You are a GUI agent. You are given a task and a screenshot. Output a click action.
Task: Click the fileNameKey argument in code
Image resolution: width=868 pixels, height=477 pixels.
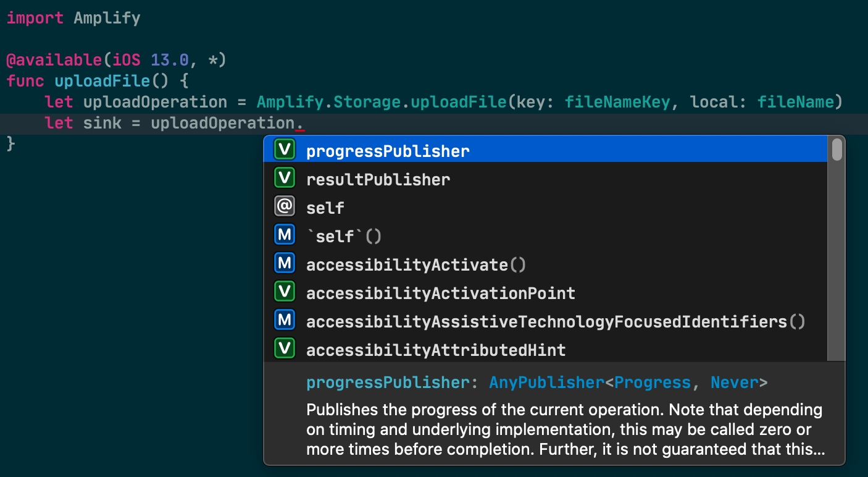[617, 102]
